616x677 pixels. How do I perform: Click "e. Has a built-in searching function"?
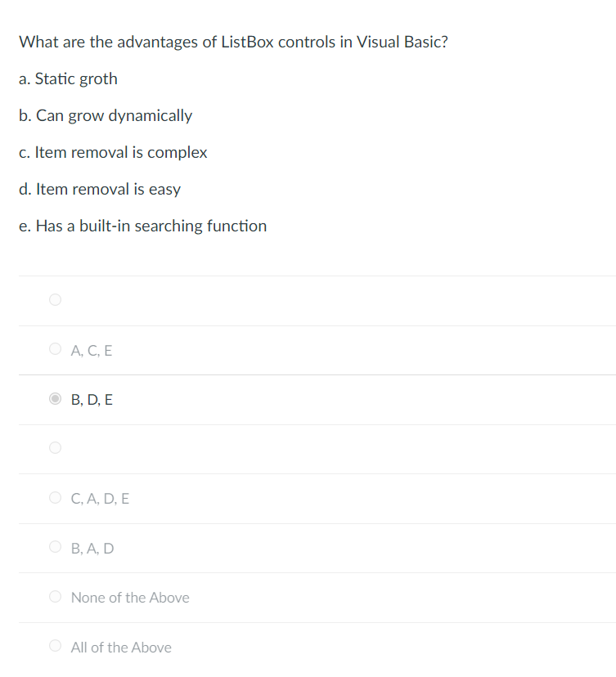142,226
